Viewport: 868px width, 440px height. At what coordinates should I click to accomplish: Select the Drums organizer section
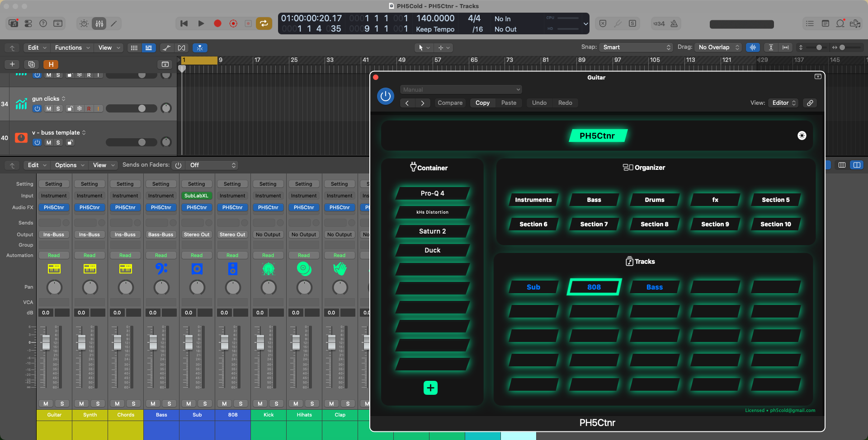(654, 200)
